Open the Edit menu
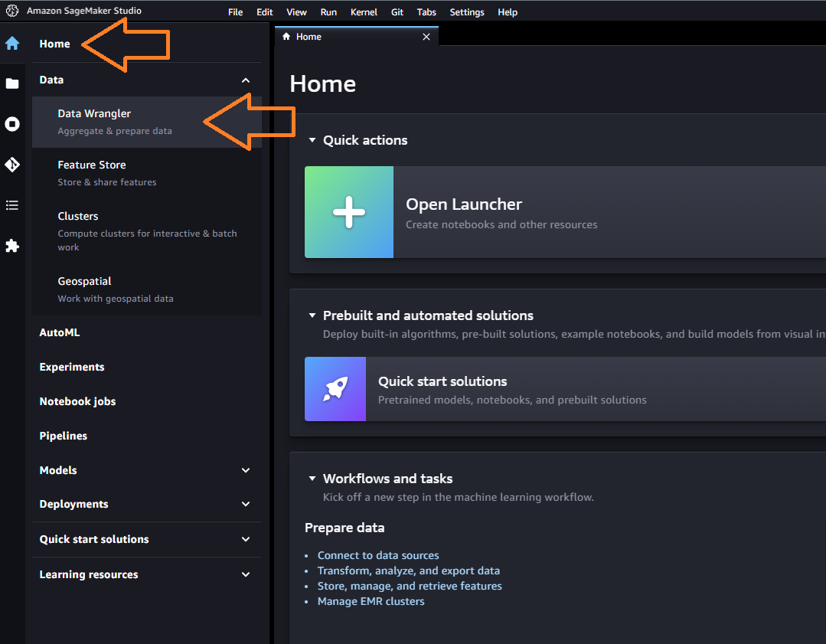The image size is (826, 644). 264,11
